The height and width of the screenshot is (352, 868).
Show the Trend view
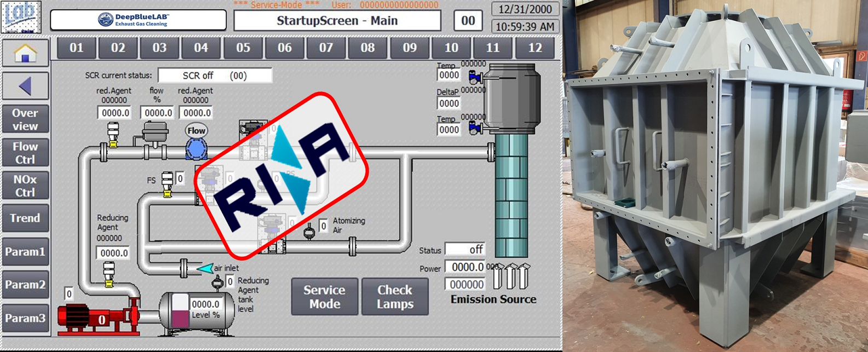click(25, 218)
